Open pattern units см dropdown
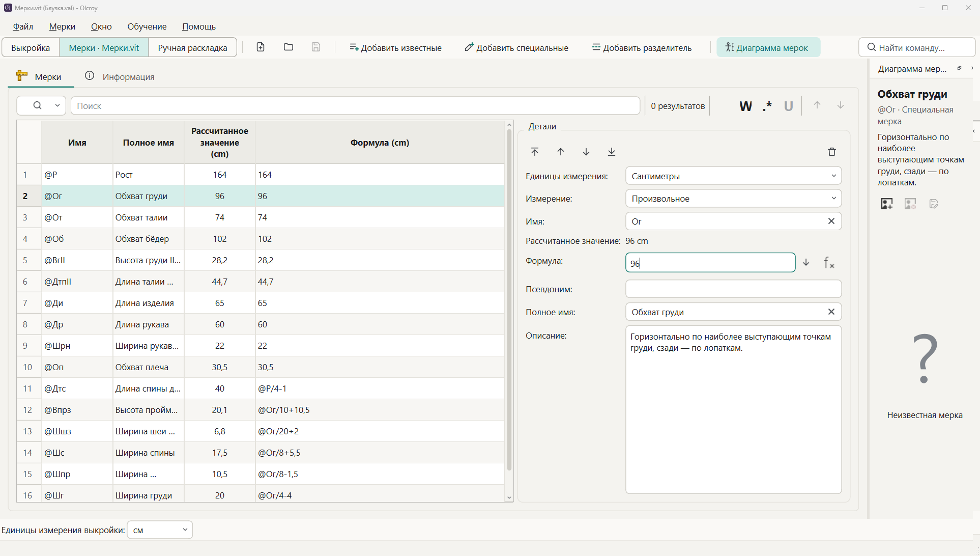 click(160, 530)
